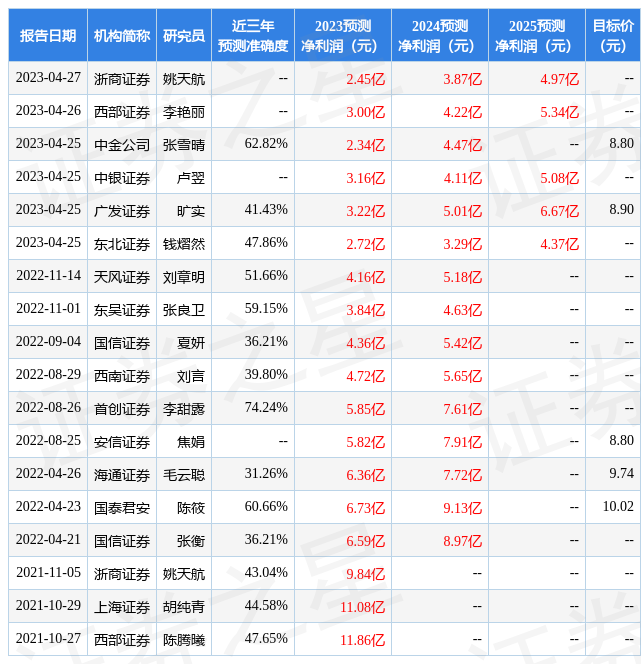Click accuracy value 74.24%
This screenshot has height=664, width=641.
(x=266, y=407)
